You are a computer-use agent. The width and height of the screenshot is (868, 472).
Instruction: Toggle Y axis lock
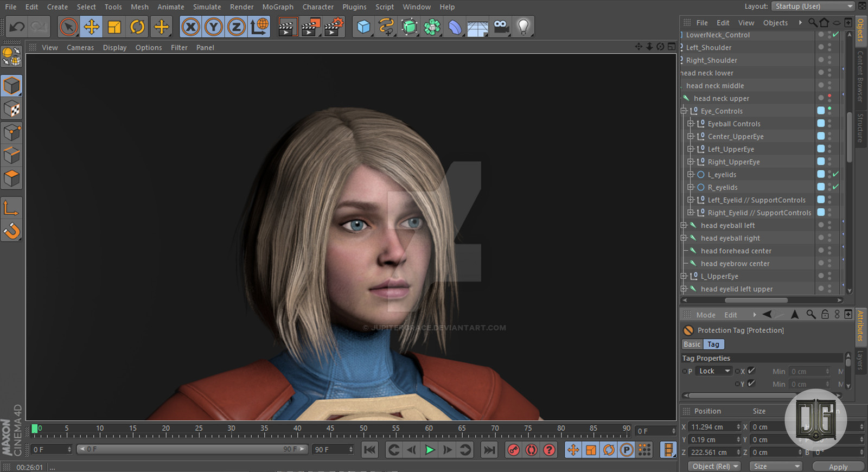[x=214, y=27]
